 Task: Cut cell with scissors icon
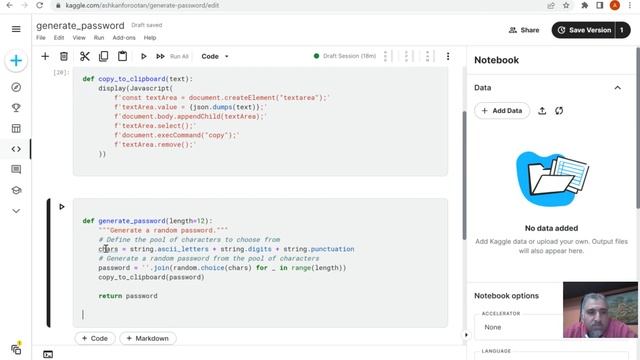tap(84, 56)
